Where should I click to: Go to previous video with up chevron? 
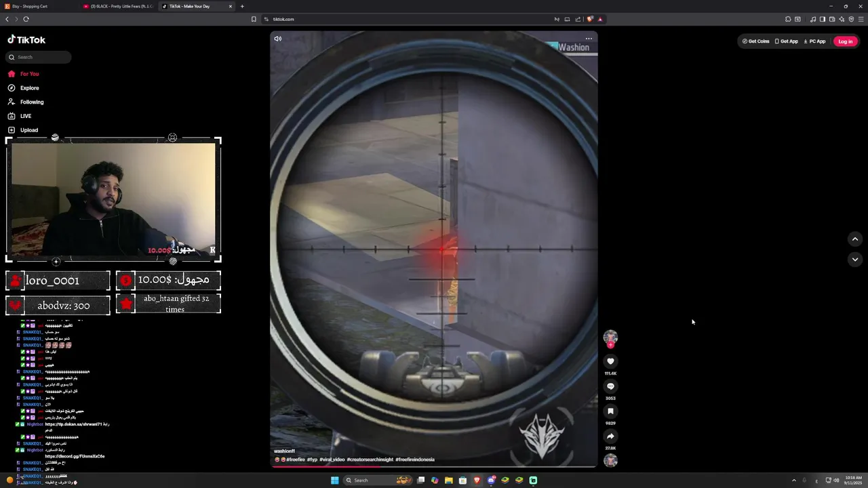(855, 239)
